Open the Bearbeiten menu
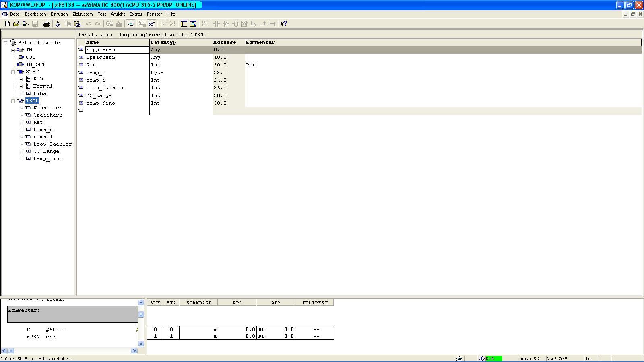This screenshot has width=644, height=362. 35,14
